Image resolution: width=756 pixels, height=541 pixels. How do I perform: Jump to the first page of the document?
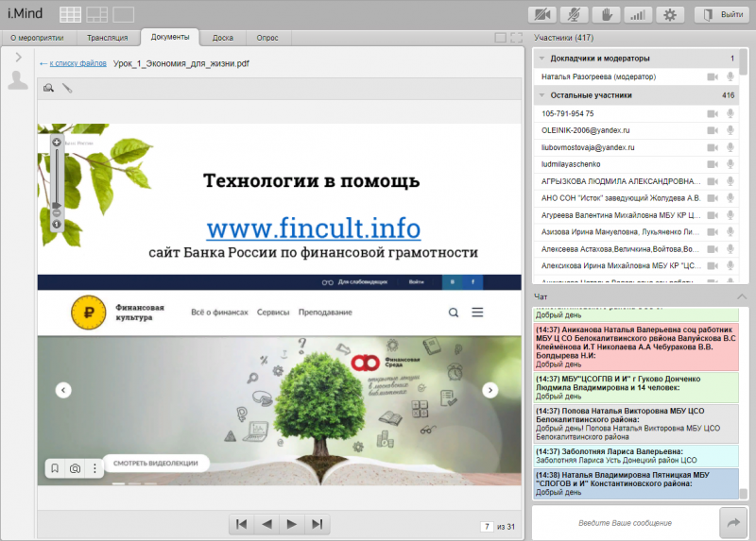point(242,524)
